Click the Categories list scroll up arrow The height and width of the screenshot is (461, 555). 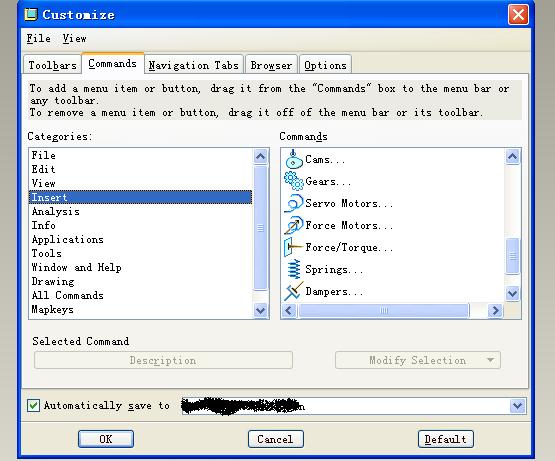(x=261, y=156)
